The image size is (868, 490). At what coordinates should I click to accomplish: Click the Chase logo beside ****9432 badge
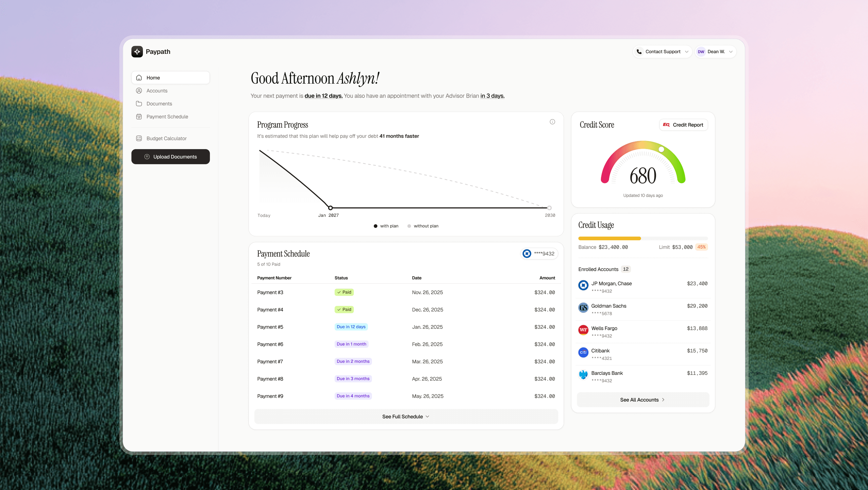527,254
